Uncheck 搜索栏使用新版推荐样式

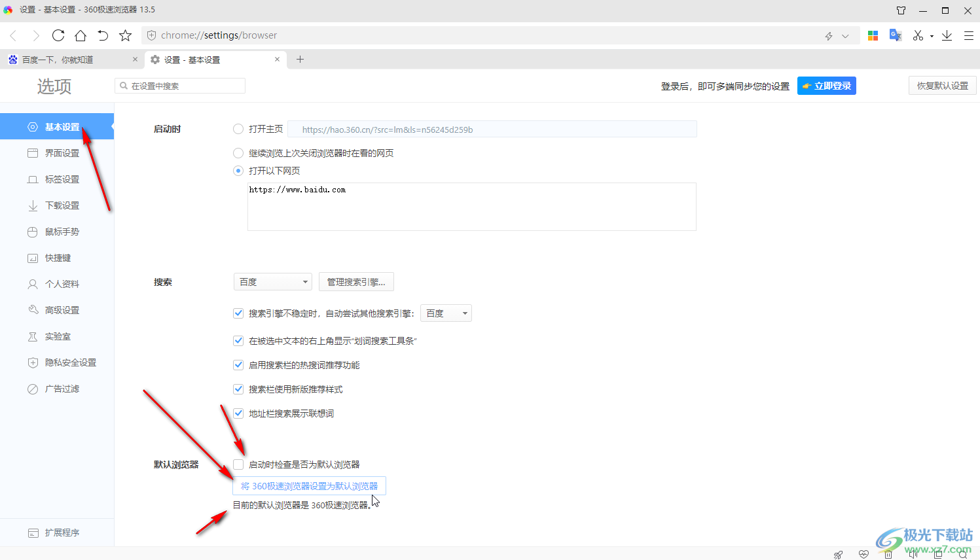[238, 389]
